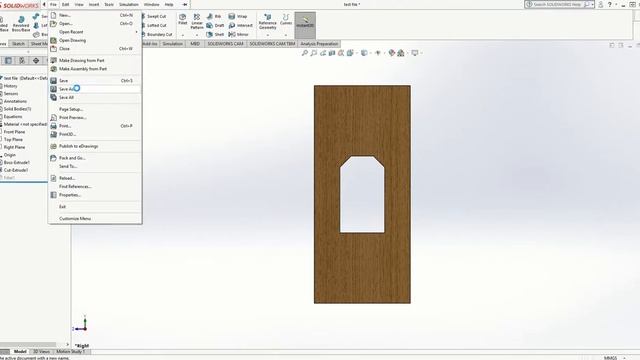The height and width of the screenshot is (360, 640).
Task: Open the Simulation menu in menu bar
Action: click(129, 4)
